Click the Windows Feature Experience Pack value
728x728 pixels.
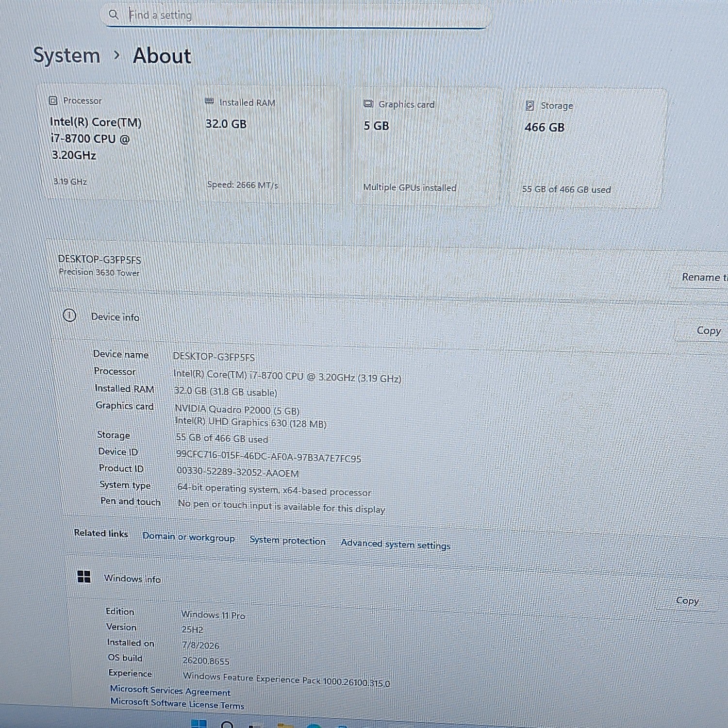(286, 679)
